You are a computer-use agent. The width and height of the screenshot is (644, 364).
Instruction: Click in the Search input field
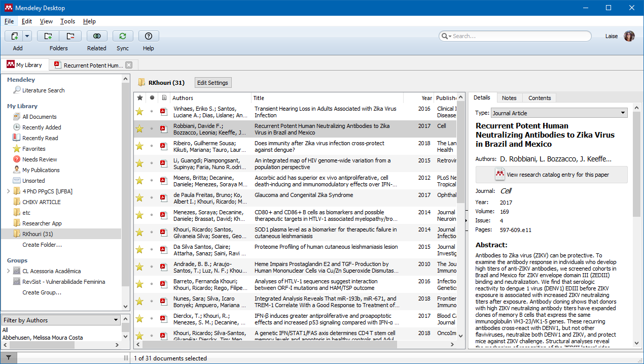pyautogui.click(x=520, y=36)
